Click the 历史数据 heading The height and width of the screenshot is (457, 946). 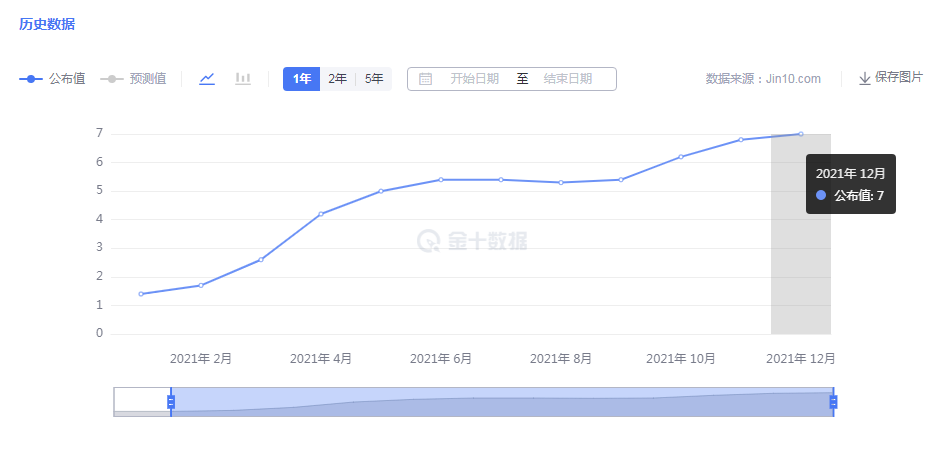click(47, 25)
